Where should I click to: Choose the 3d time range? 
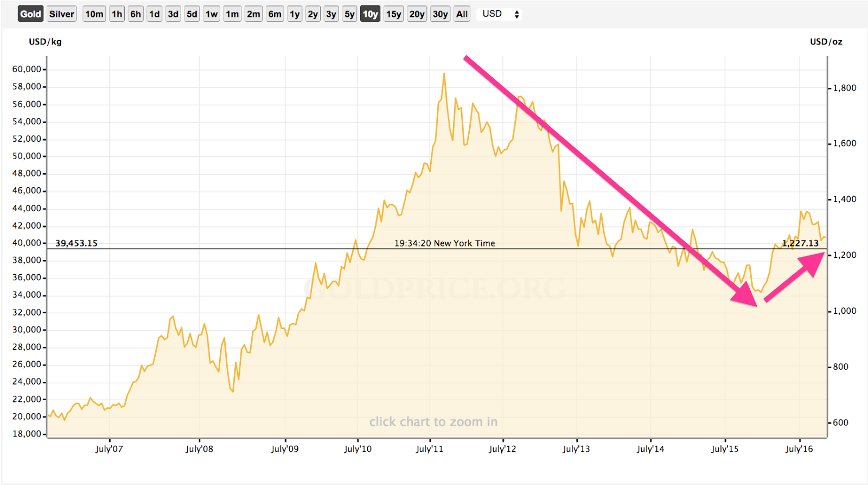(173, 14)
